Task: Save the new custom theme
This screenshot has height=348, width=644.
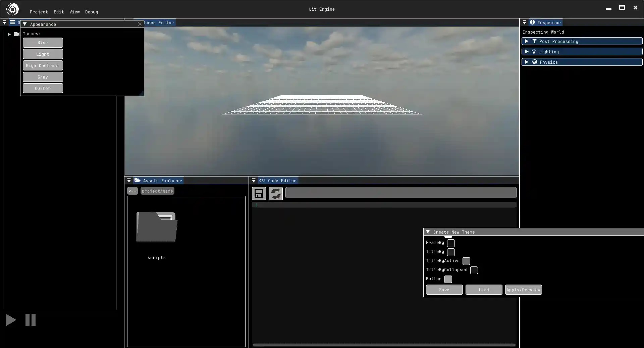Action: click(444, 290)
